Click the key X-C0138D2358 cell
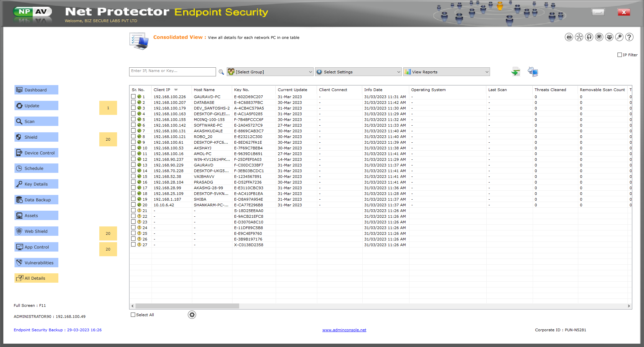Screen dimensions: 644x347 click(249, 245)
